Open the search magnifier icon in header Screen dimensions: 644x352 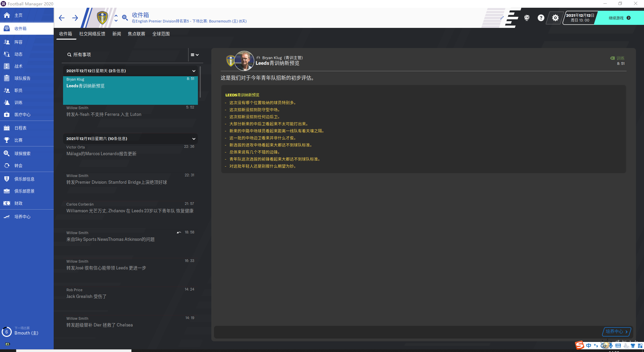click(x=125, y=18)
